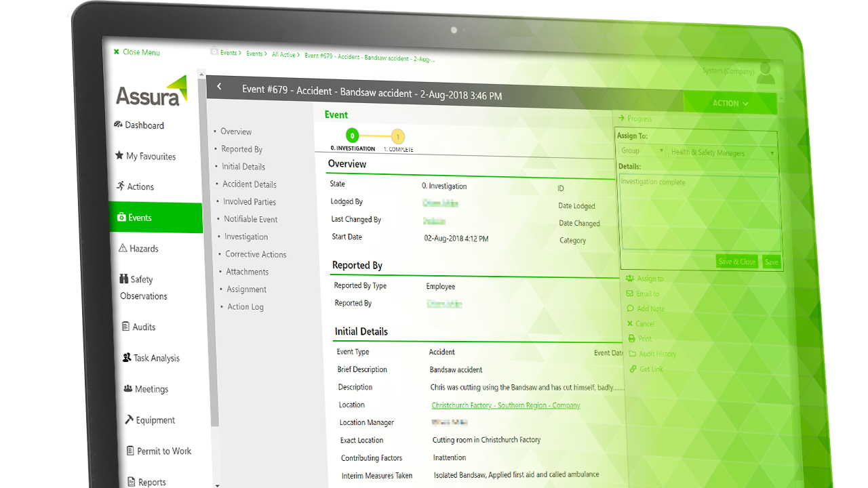Click Cutting room in Christchurch Factory text
Screen dimensions: 868x488
click(486, 440)
